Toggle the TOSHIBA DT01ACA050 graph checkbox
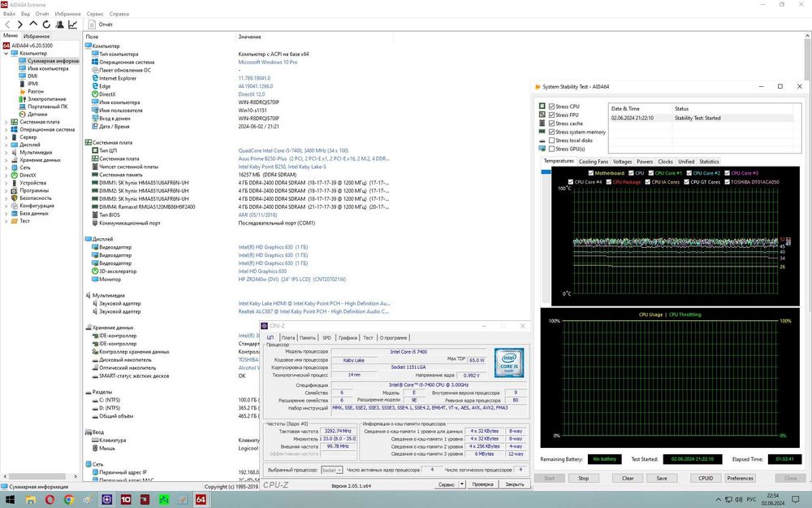Viewport: 812px width, 508px height. [727, 182]
